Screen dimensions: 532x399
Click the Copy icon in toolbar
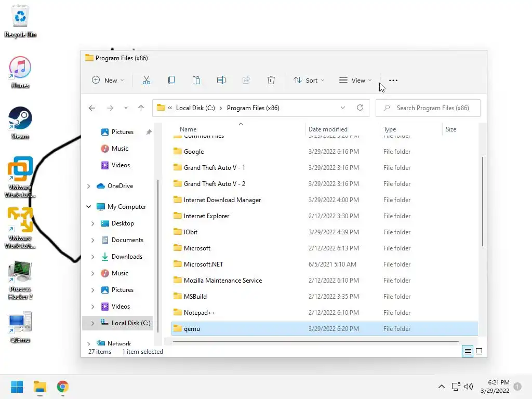[x=171, y=81]
